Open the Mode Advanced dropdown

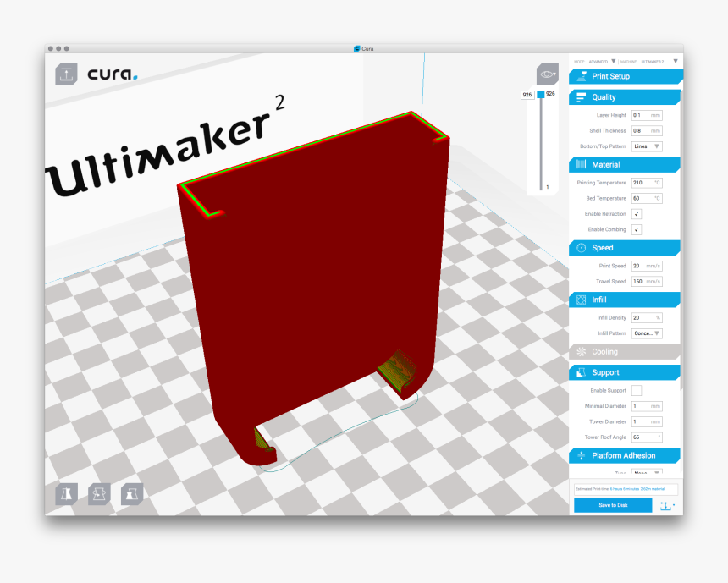pos(602,61)
